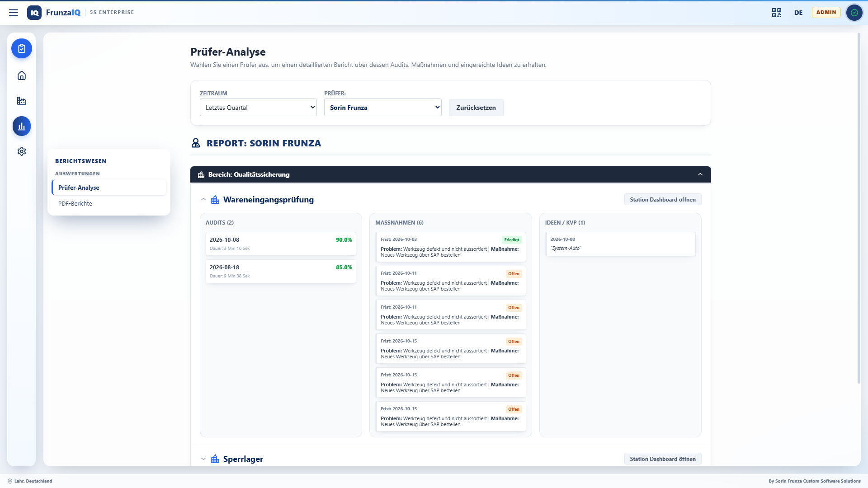Open the Zeitraum dropdown showing Letztes Quartal

pyautogui.click(x=258, y=108)
